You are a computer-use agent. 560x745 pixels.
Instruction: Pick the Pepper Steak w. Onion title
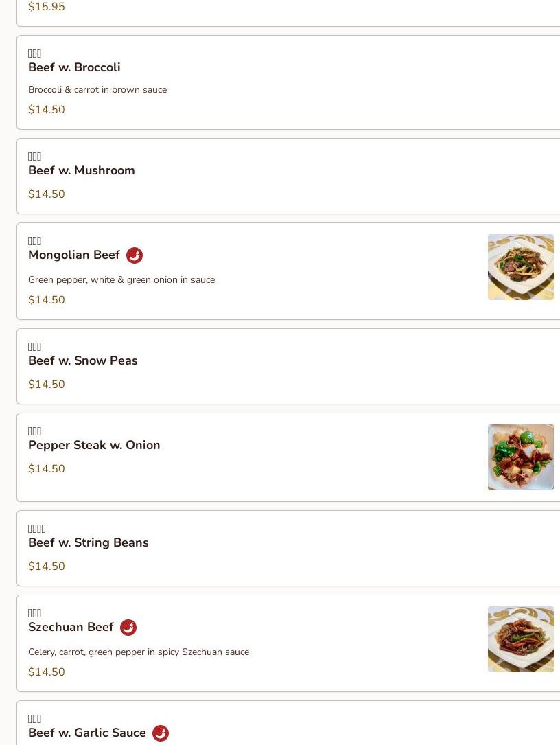(94, 445)
